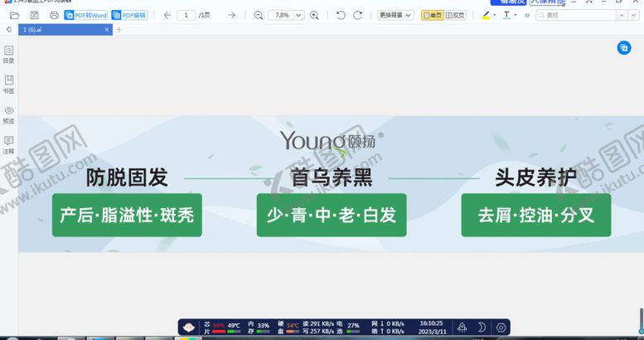644x340 pixels.
Task: Switch to 双页 double page view
Action: [455, 15]
